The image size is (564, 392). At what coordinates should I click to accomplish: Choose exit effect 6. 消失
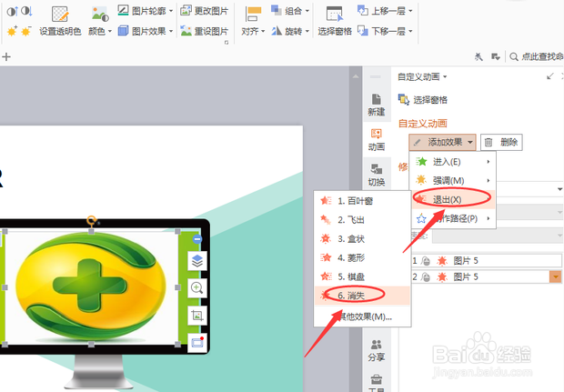(x=362, y=296)
